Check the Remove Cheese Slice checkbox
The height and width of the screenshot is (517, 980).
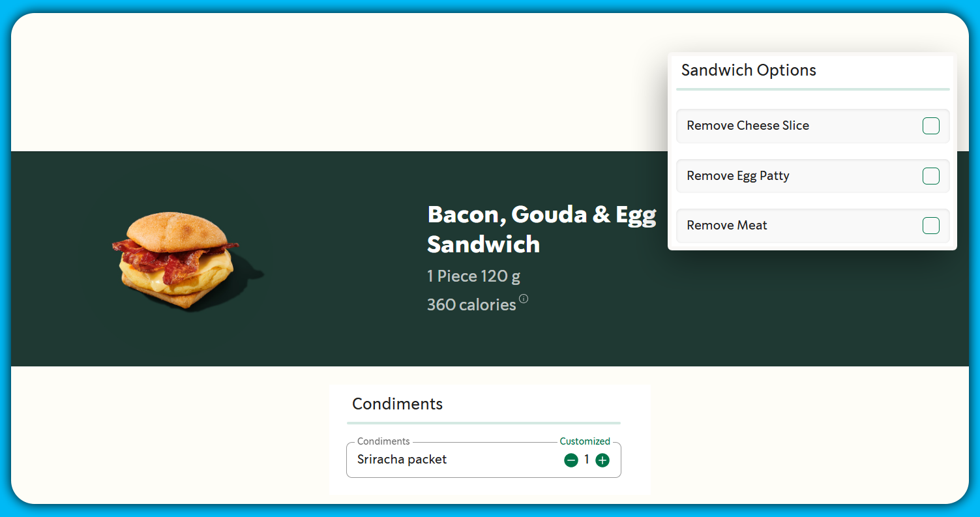click(930, 126)
